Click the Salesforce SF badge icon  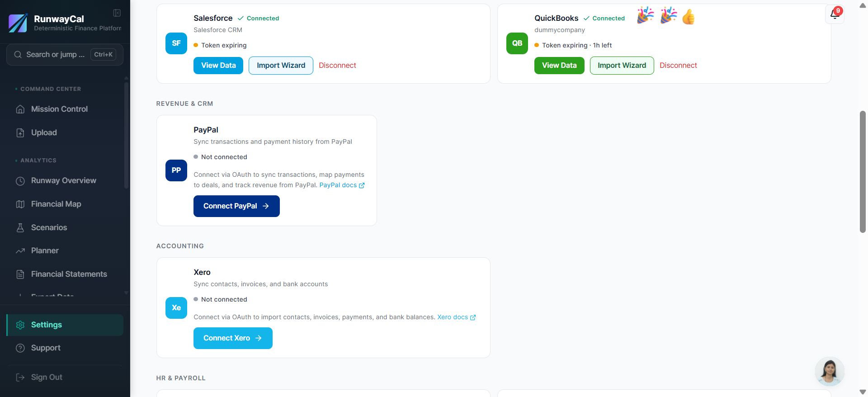click(176, 43)
